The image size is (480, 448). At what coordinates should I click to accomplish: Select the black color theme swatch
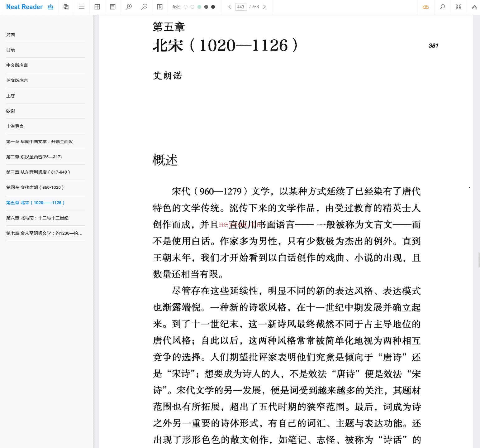(x=213, y=7)
